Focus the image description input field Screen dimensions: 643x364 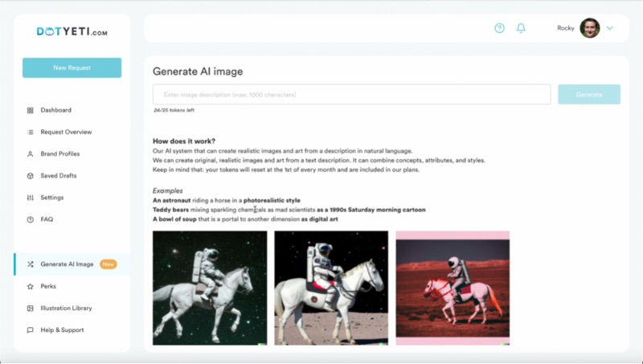pyautogui.click(x=351, y=94)
